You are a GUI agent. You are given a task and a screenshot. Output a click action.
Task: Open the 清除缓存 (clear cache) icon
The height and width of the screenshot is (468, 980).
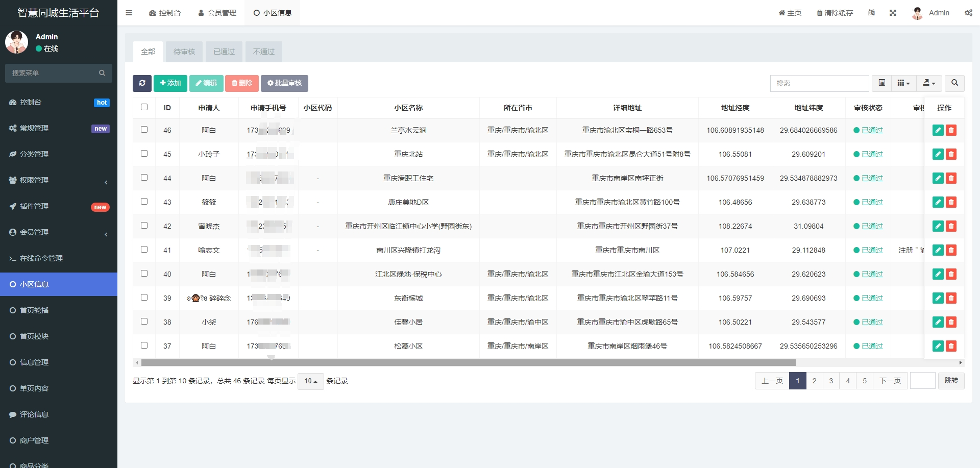[x=834, y=12]
